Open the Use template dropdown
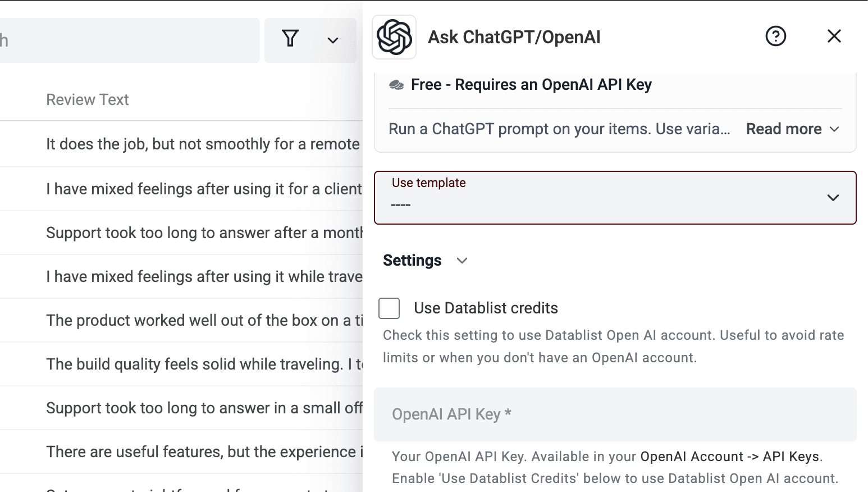Viewport: 868px width, 492px height. [x=615, y=198]
